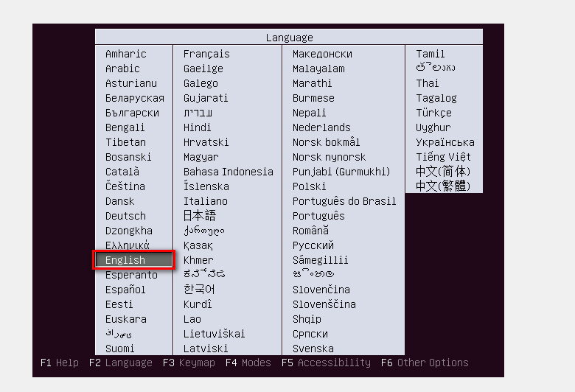Pick Nederlands from the third column

(321, 127)
